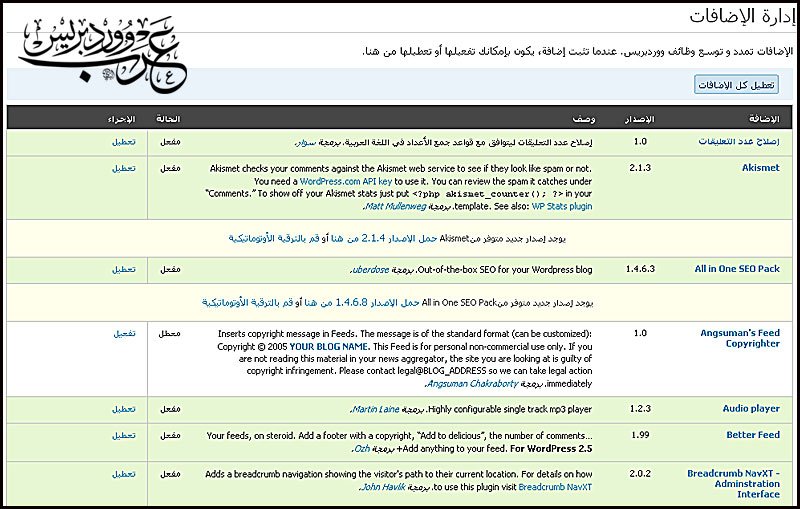The height and width of the screenshot is (509, 800).
Task: Click the الإصدار (version) column header
Action: 639,119
